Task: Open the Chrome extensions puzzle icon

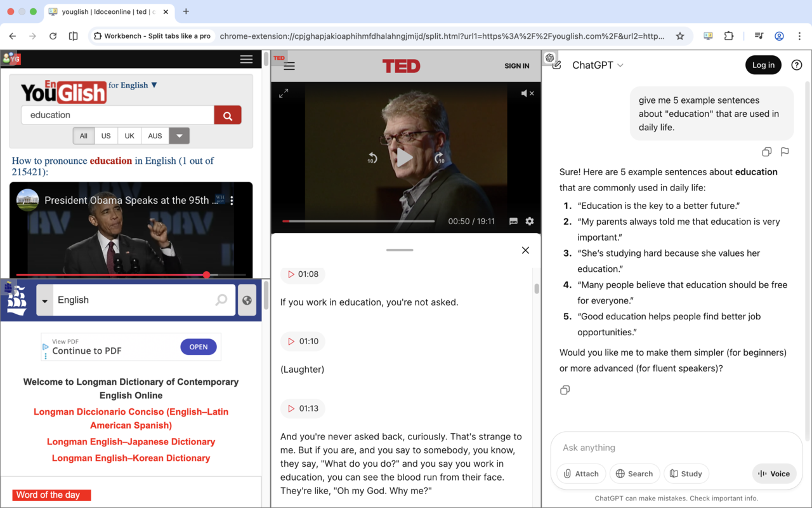Action: (728, 36)
